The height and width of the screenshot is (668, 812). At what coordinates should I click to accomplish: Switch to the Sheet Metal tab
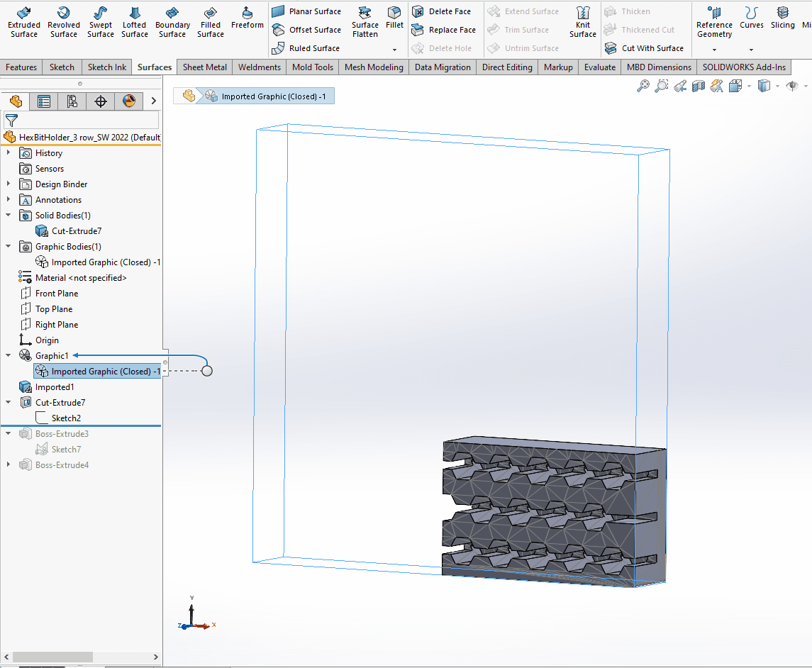[204, 67]
